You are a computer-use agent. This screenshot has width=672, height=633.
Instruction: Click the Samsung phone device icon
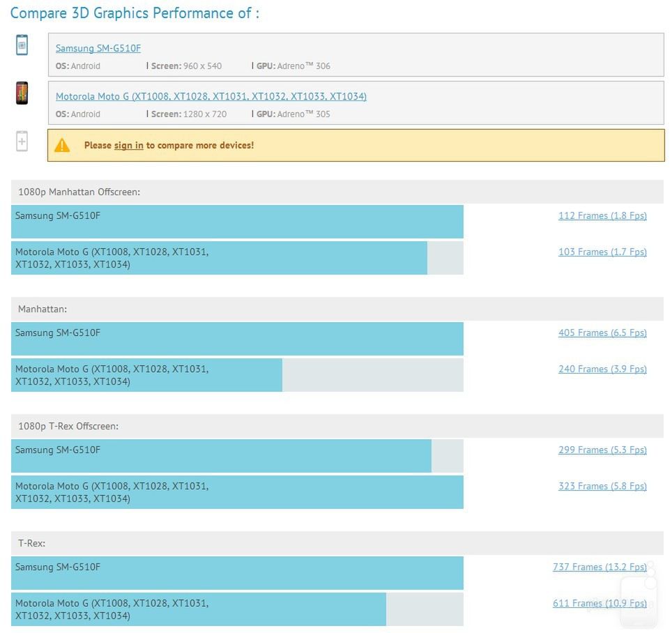22,45
